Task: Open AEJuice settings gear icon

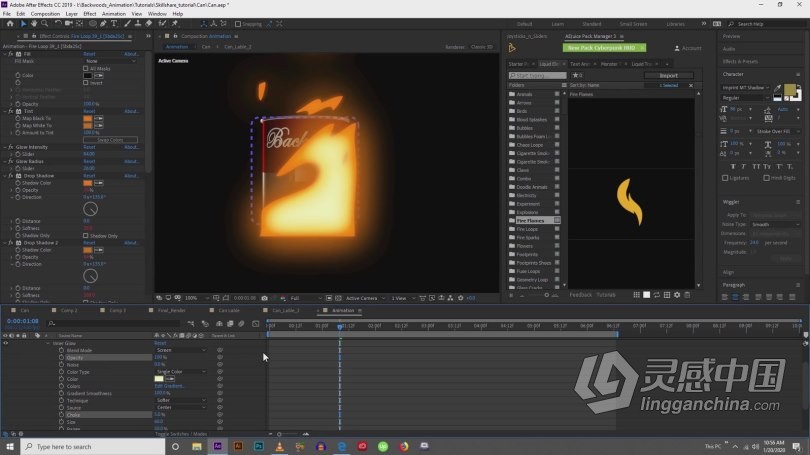Action: point(677,295)
